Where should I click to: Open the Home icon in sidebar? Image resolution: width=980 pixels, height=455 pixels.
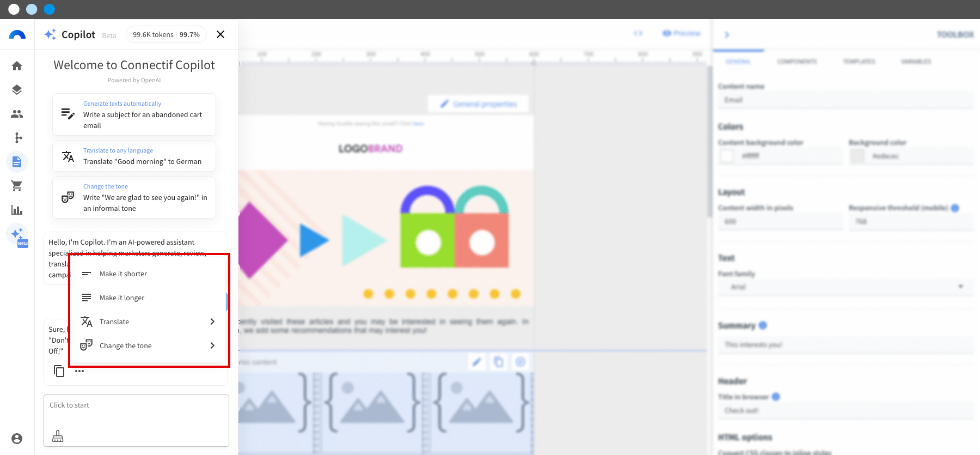(17, 66)
